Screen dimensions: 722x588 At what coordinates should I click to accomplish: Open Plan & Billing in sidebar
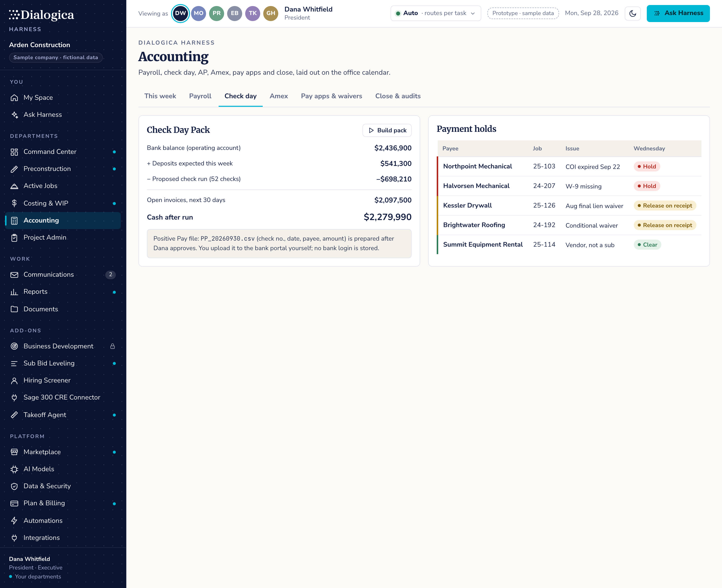(x=63, y=503)
